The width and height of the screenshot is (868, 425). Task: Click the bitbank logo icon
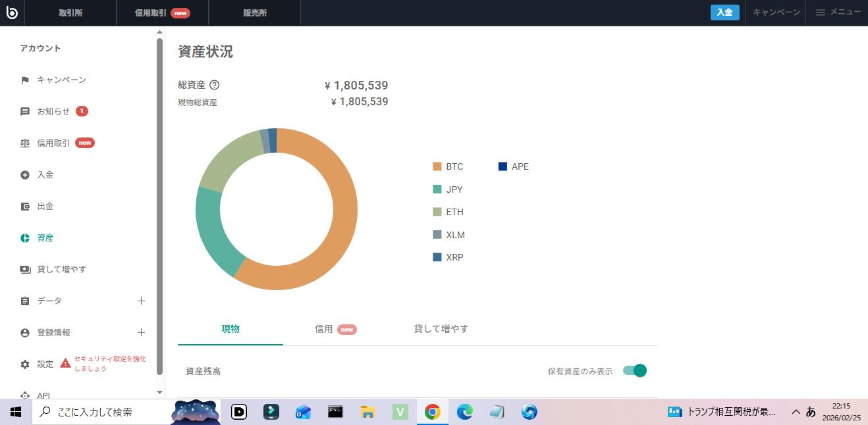click(x=12, y=12)
